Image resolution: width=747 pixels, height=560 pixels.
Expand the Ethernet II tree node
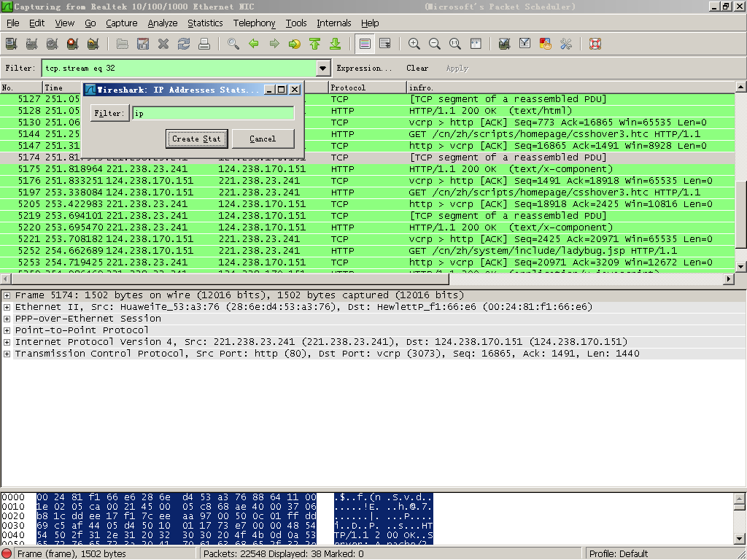[7, 307]
